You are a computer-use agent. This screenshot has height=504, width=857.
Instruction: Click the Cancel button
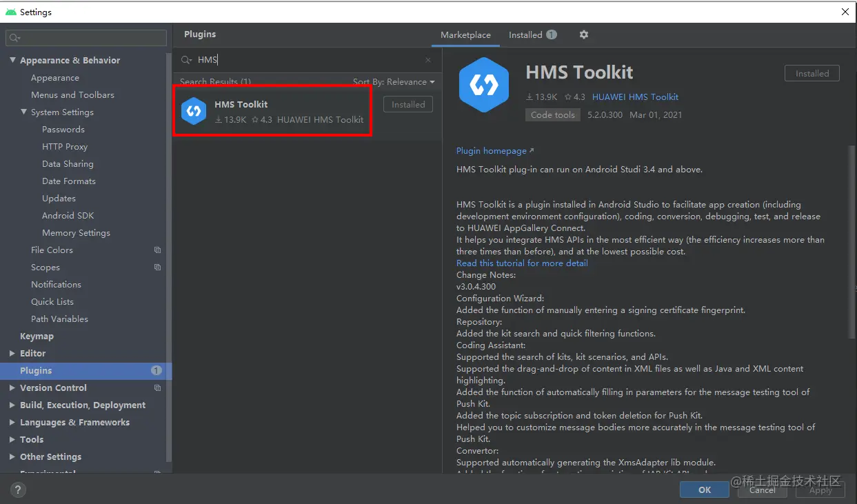762,490
